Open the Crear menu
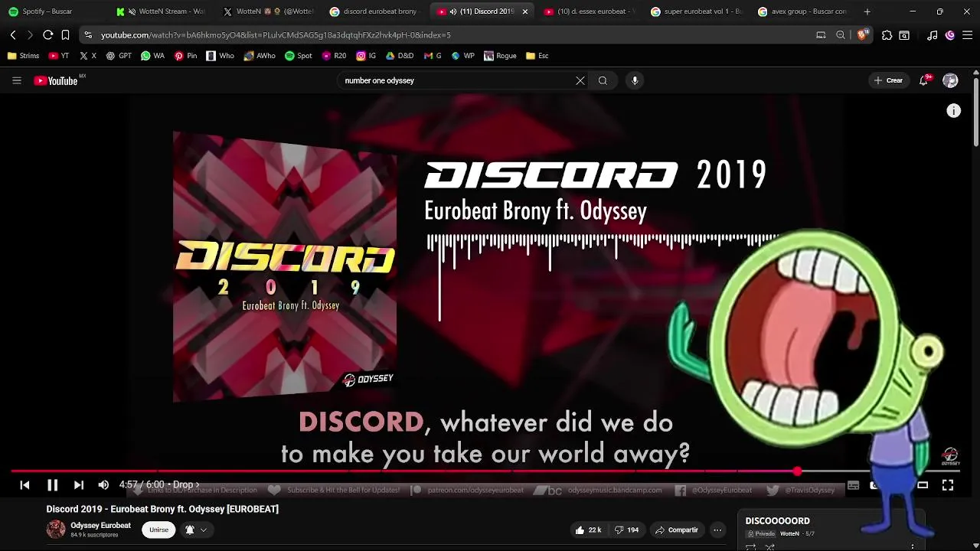This screenshot has height=551, width=980. [889, 80]
